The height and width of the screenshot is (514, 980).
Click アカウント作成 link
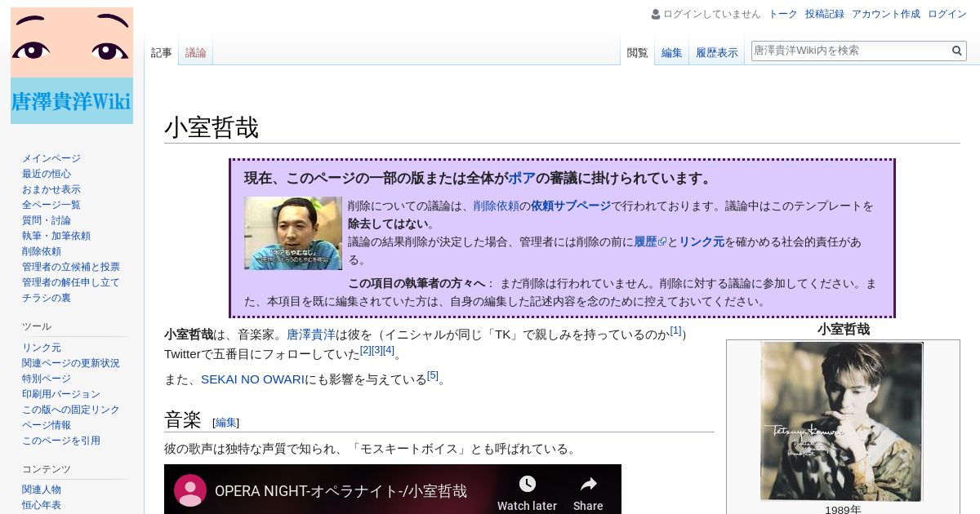(886, 14)
